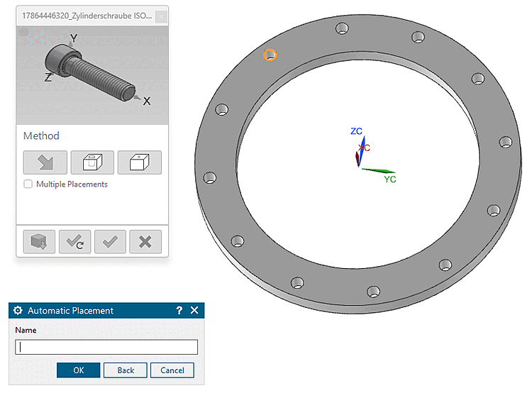
Task: Choose the cube-with-hole placement method
Action: [x=92, y=162]
